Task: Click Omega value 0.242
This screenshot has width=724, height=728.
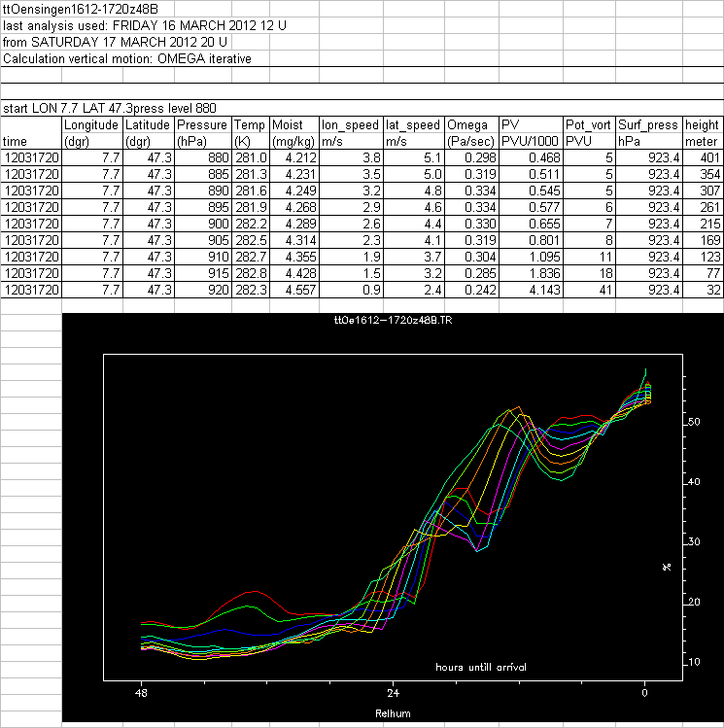Action: 471,290
